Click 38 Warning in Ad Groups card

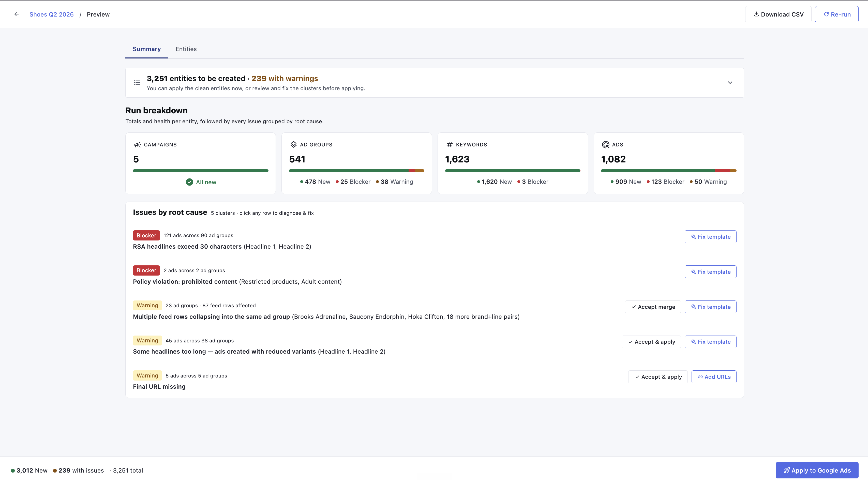pos(395,182)
